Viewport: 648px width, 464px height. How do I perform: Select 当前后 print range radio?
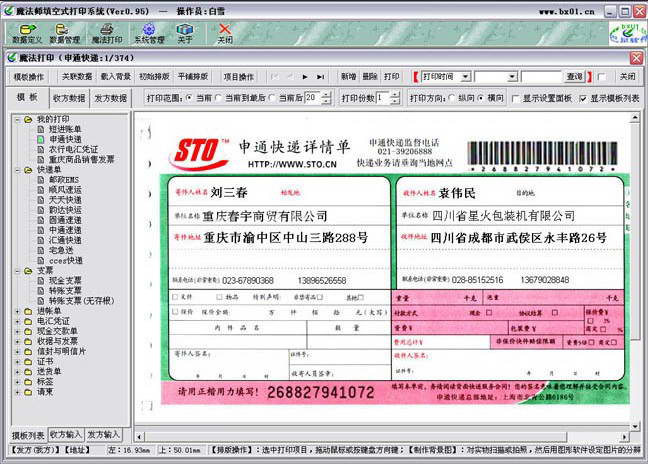272,98
